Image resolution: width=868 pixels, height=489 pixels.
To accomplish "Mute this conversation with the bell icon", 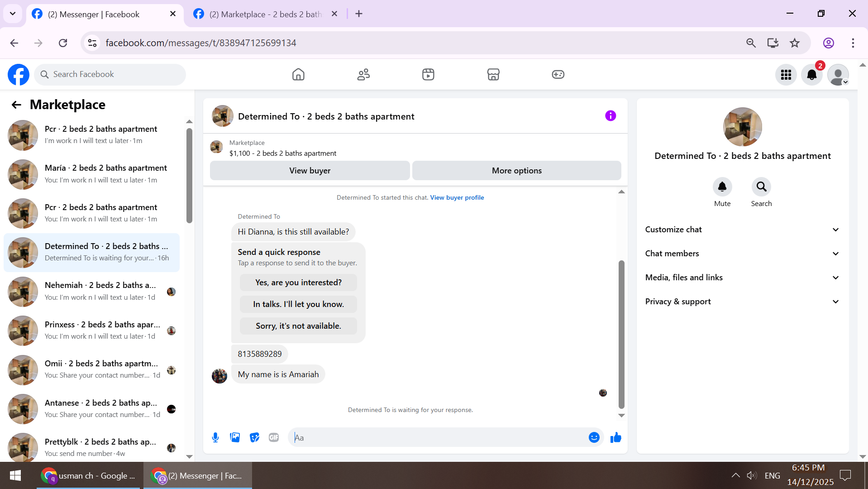I will [x=722, y=187].
